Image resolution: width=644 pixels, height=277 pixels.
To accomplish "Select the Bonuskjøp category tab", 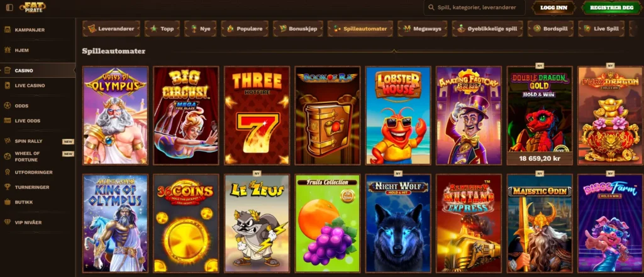I will click(297, 29).
